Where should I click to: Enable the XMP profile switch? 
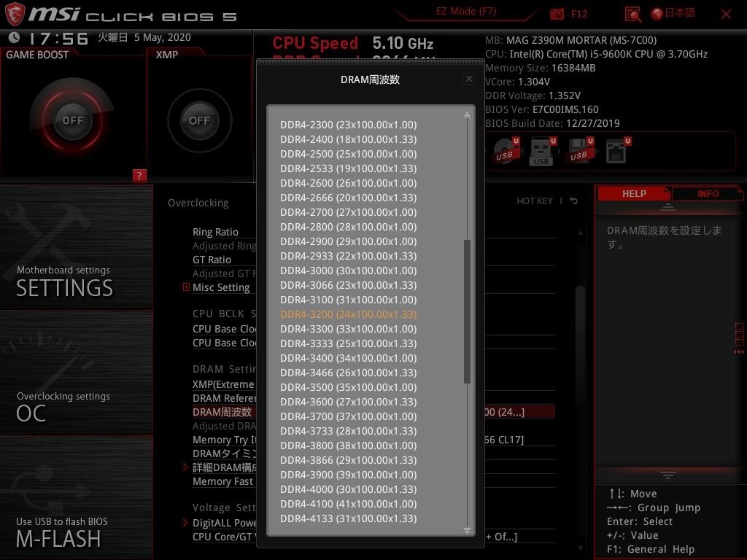tap(199, 120)
